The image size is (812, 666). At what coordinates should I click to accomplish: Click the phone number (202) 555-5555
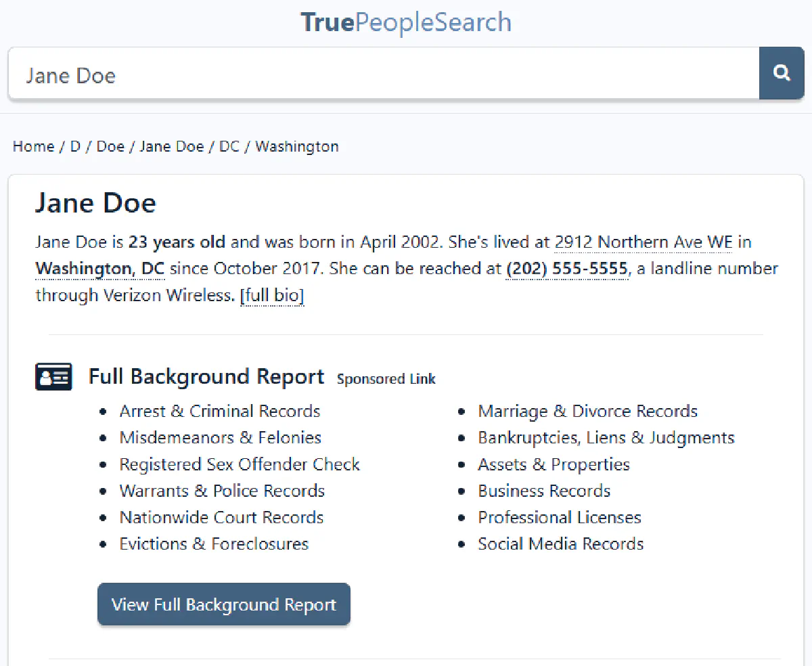tap(566, 268)
